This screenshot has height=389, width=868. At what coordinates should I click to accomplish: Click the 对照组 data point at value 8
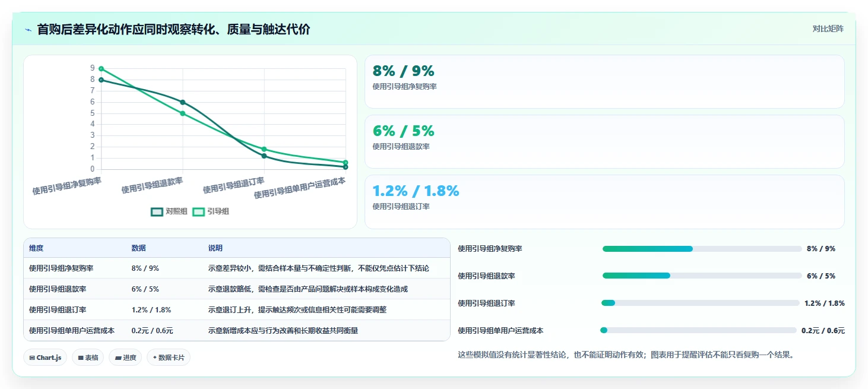102,80
